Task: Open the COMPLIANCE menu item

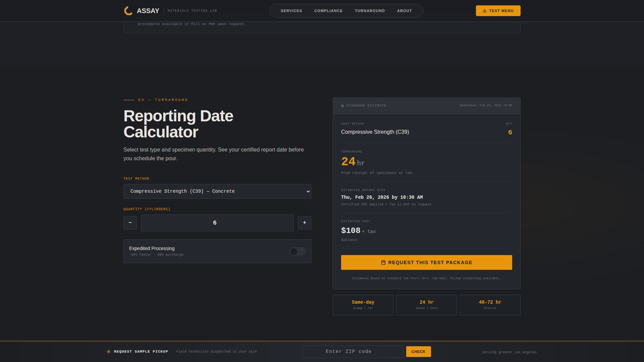Action: tap(328, 10)
